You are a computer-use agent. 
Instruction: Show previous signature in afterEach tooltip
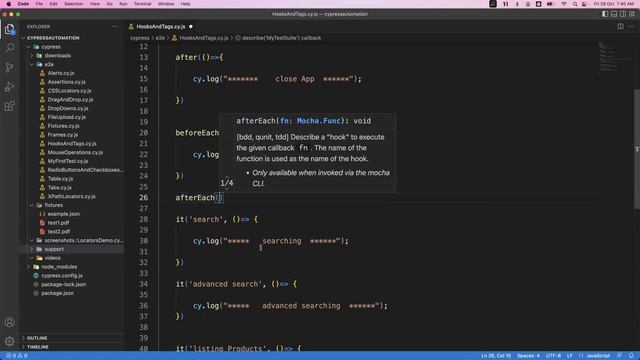(x=227, y=178)
